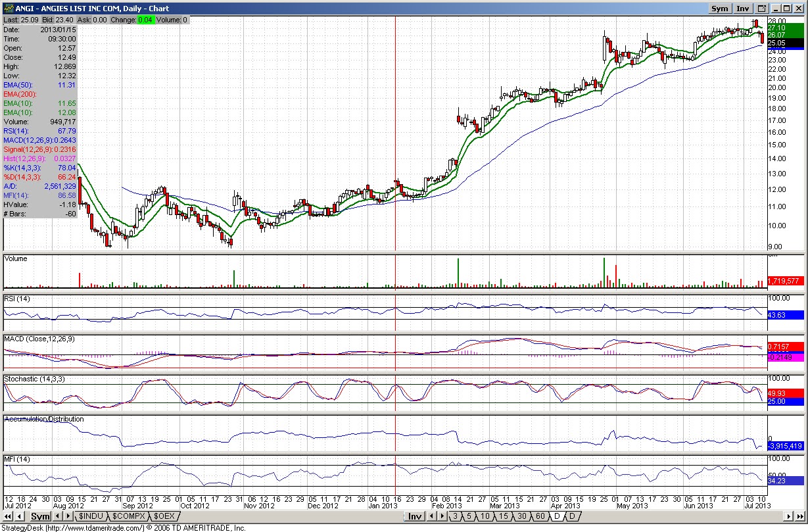
Task: Click the black 25.05 price label
Action: pos(786,42)
